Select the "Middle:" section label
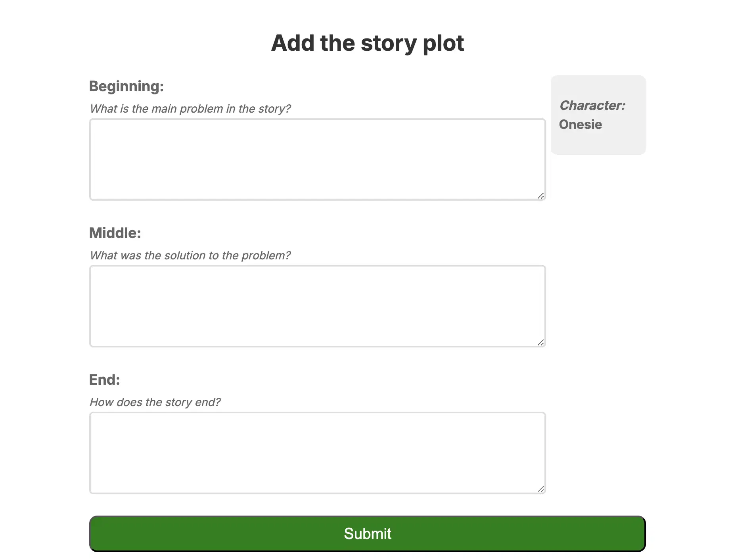Viewport: 732px width, 560px height. pos(115,233)
